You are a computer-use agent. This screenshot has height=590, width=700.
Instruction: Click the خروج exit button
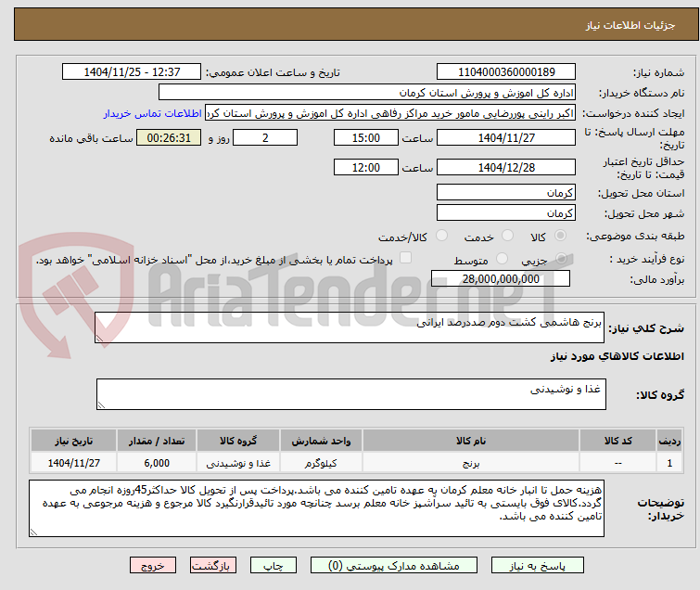click(153, 566)
